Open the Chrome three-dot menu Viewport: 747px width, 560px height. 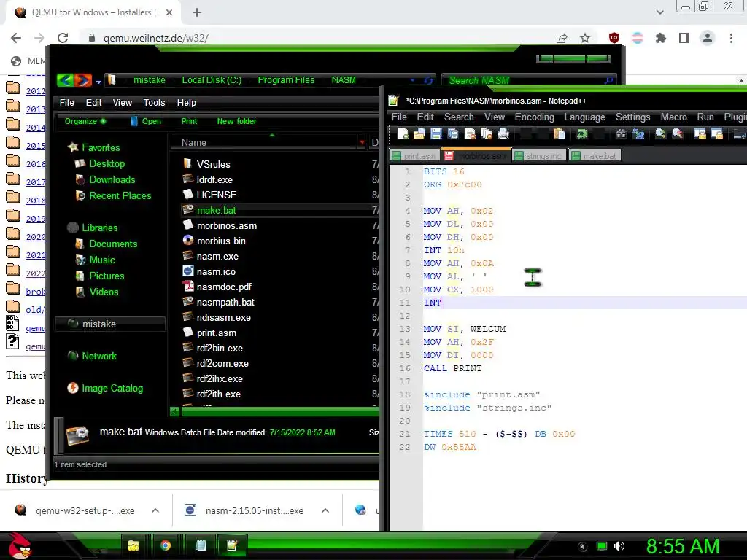[x=731, y=38]
